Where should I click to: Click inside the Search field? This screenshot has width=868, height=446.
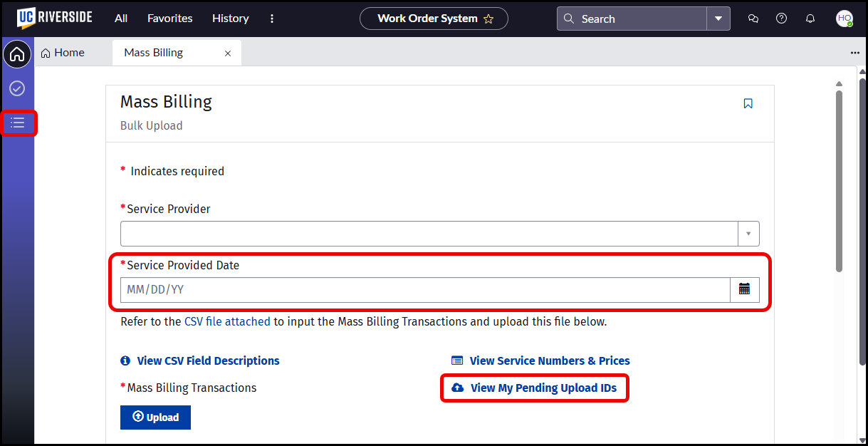point(634,19)
